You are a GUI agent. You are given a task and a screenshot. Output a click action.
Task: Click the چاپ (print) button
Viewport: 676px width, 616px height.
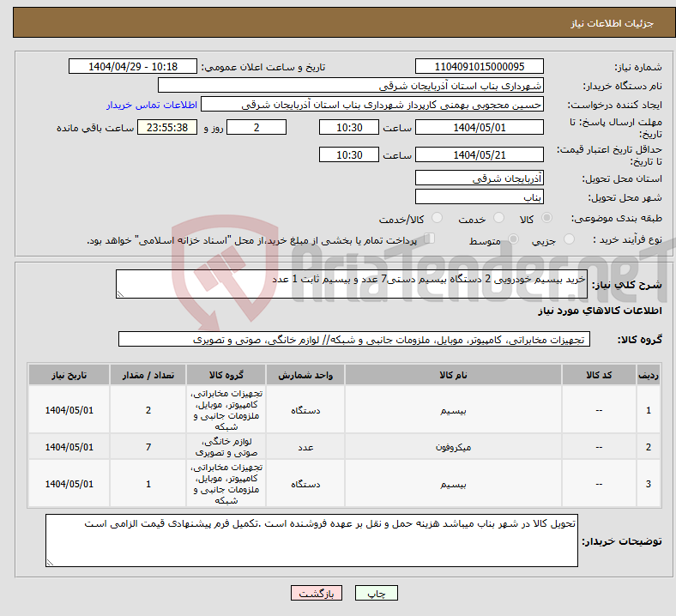point(376,593)
